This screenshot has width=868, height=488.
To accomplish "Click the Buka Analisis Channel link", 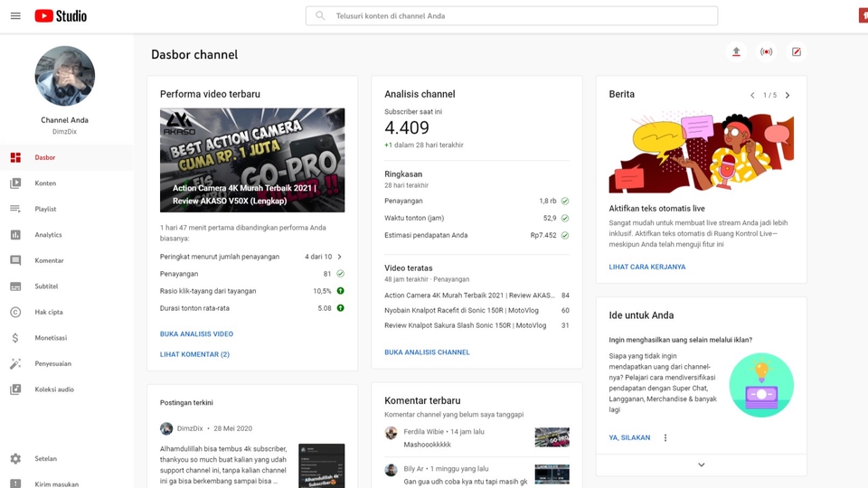I will (x=427, y=352).
